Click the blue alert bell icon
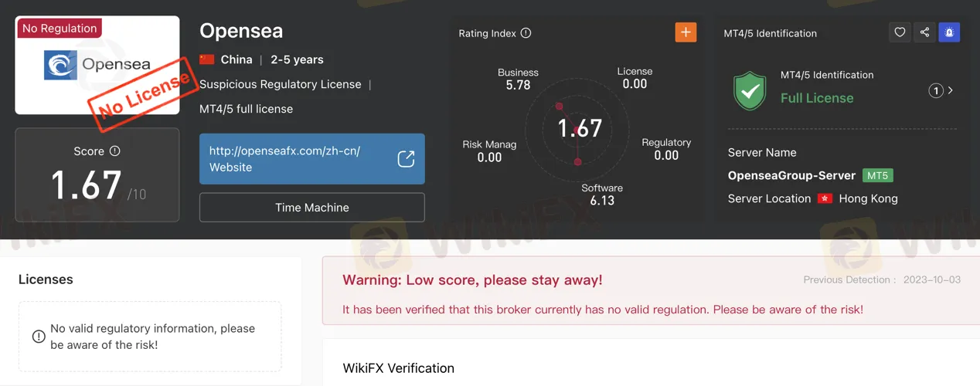The height and width of the screenshot is (386, 980). [949, 32]
